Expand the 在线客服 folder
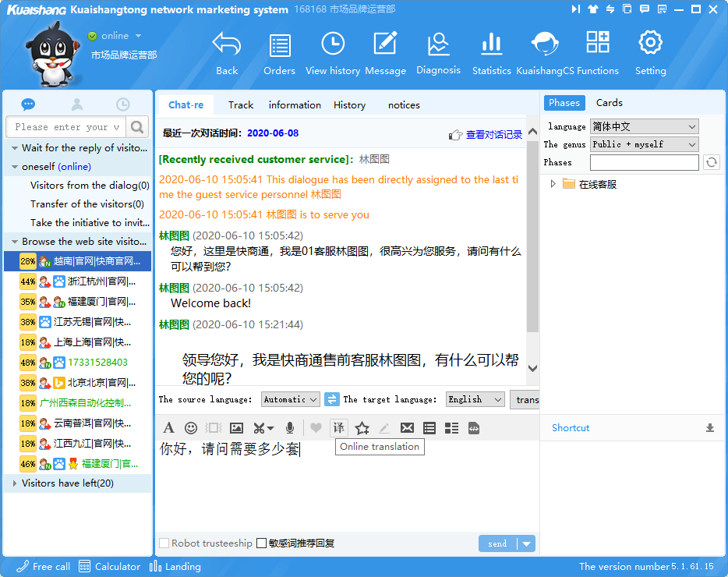728x577 pixels. (553, 184)
